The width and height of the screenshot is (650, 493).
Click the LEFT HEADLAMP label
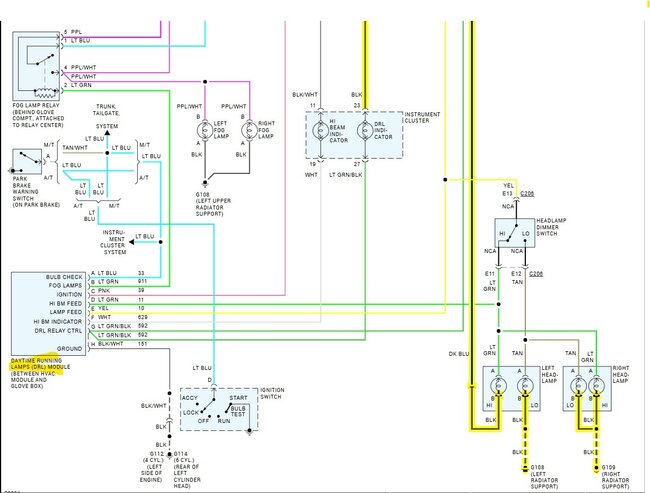point(549,374)
